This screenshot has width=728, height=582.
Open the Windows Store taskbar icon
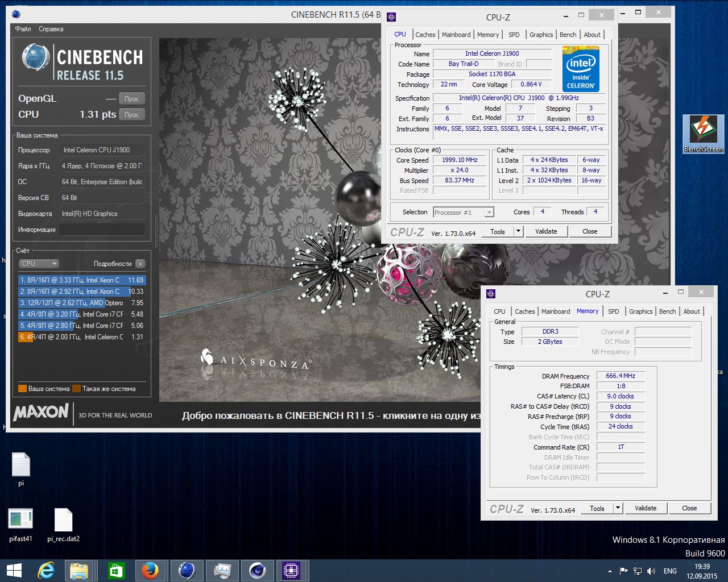tap(116, 570)
